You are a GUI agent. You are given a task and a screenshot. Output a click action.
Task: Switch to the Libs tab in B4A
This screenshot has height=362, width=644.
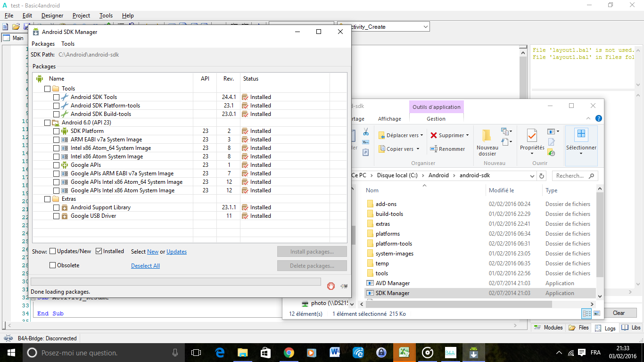click(631, 328)
